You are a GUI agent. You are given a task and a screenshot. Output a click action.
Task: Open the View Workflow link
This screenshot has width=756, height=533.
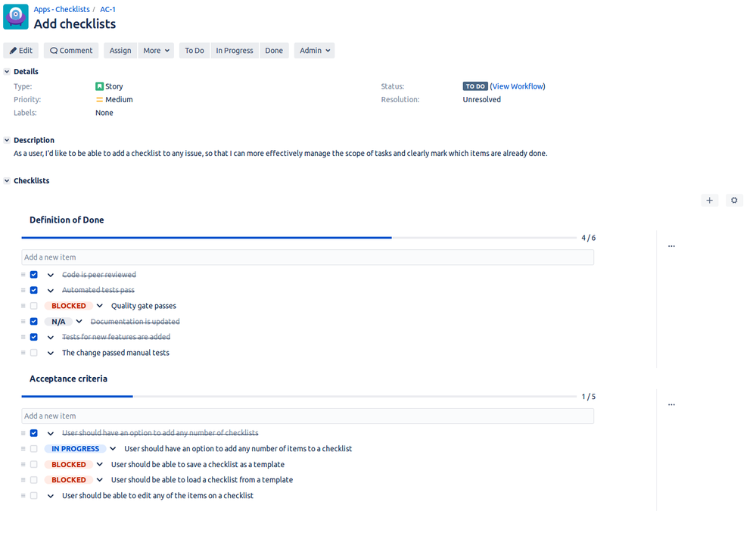pyautogui.click(x=518, y=86)
